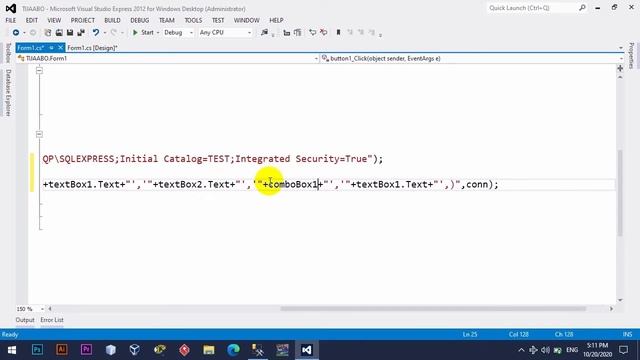
Task: Start debugging with the green Start button
Action: tap(143, 32)
